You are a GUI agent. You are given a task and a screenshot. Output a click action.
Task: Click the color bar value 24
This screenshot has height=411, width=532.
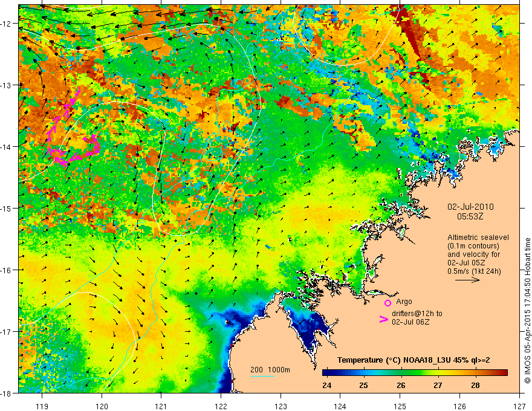click(326, 385)
